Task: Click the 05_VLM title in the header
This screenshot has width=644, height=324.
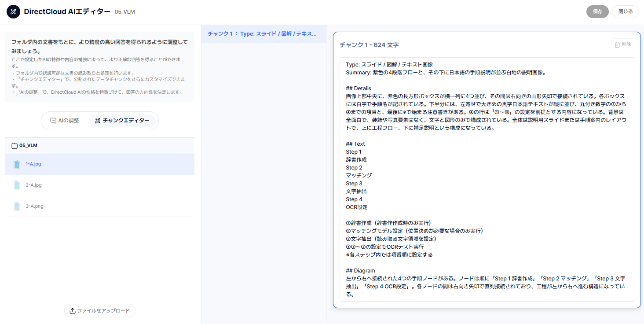Action: click(x=124, y=12)
